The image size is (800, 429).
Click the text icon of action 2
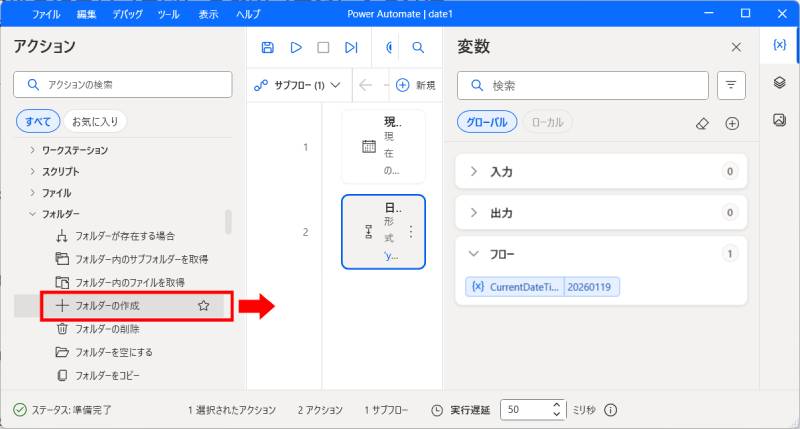point(368,232)
